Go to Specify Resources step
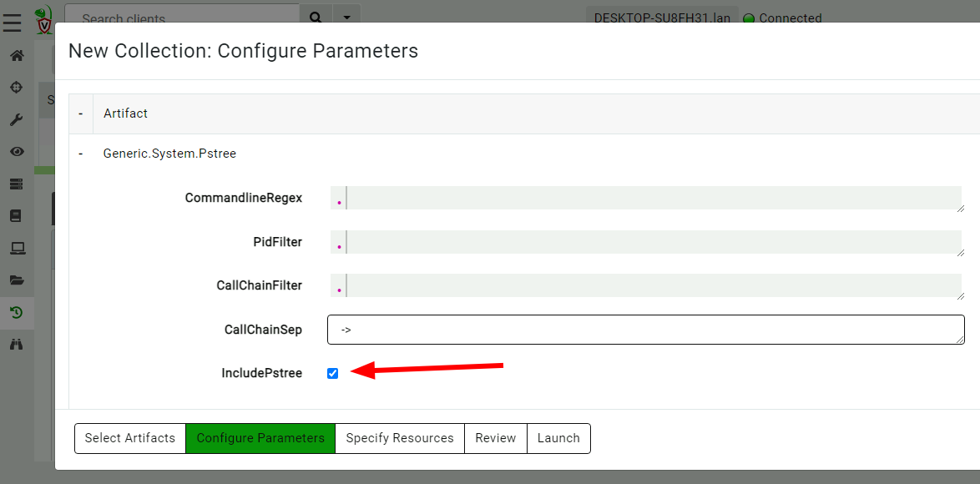 pos(400,438)
